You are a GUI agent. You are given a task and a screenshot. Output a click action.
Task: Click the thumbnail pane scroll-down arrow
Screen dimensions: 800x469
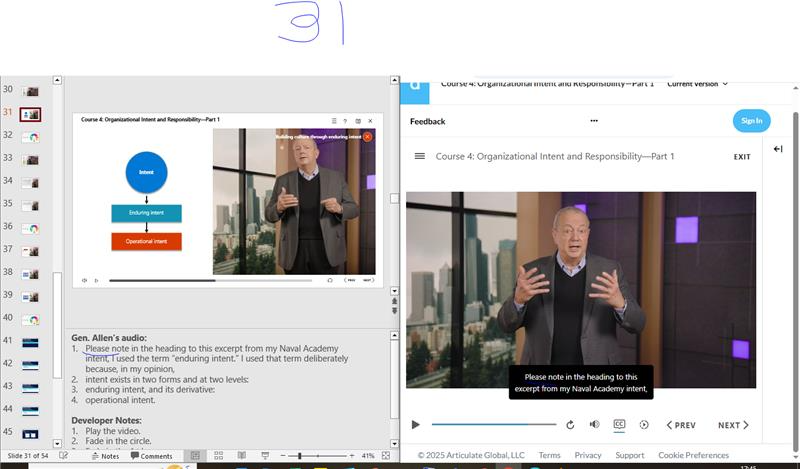(x=57, y=443)
